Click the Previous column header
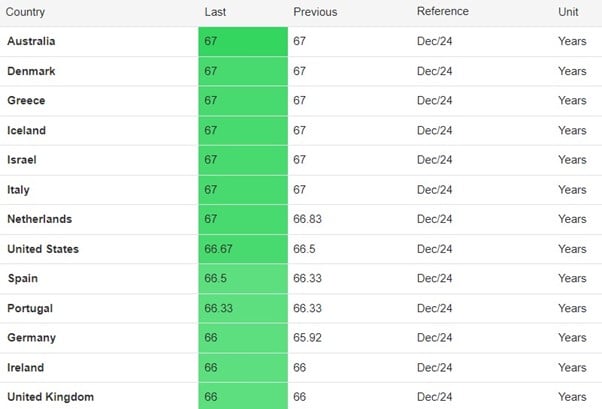The height and width of the screenshot is (409, 602). (315, 12)
